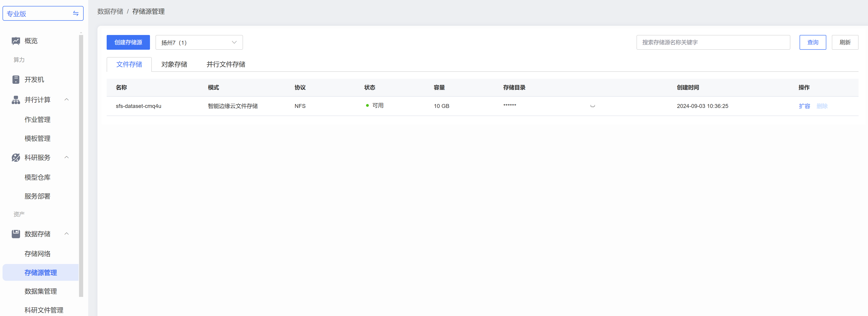The image size is (868, 316).
Task: Click the storage name sfs-dataset-cmq4u
Action: coord(138,106)
